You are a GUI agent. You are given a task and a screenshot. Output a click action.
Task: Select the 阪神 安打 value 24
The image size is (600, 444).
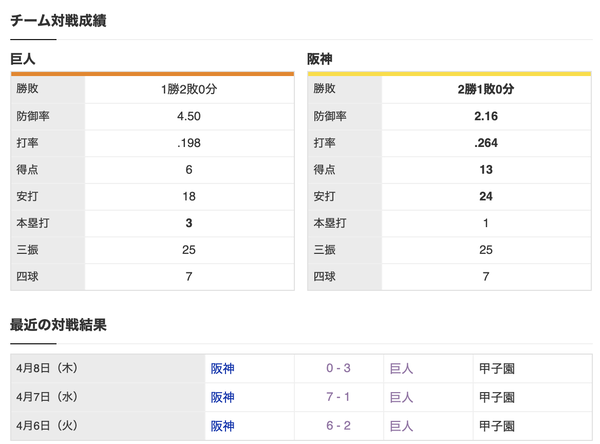[486, 196]
